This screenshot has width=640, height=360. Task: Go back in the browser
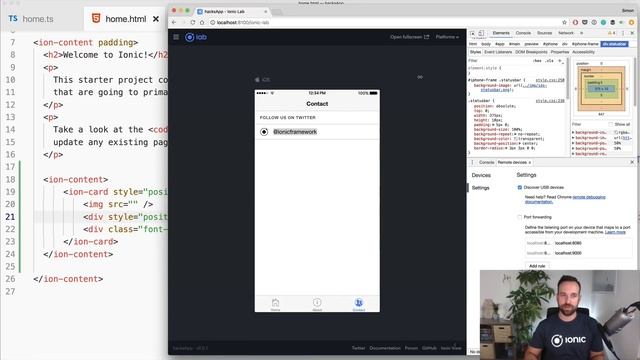coord(174,22)
